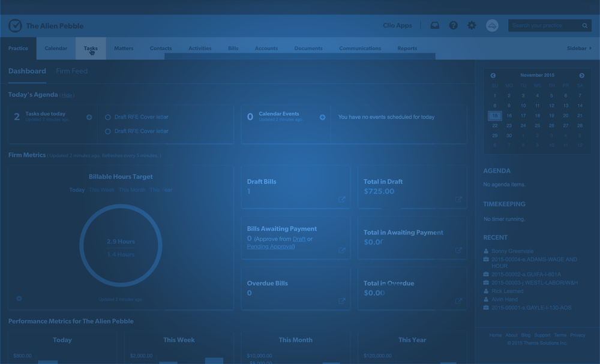
Task: Open Total in Awaiting Payment link icon
Action: pos(458,250)
